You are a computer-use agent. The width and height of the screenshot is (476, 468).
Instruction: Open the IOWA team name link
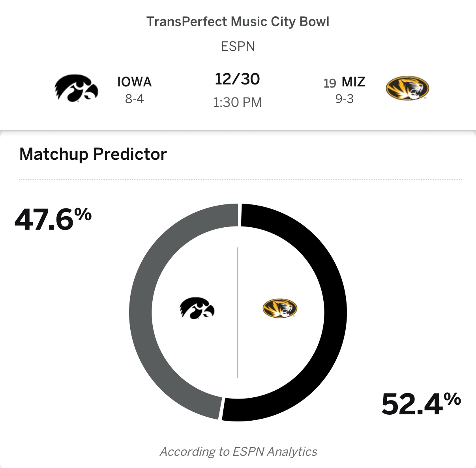pos(134,82)
